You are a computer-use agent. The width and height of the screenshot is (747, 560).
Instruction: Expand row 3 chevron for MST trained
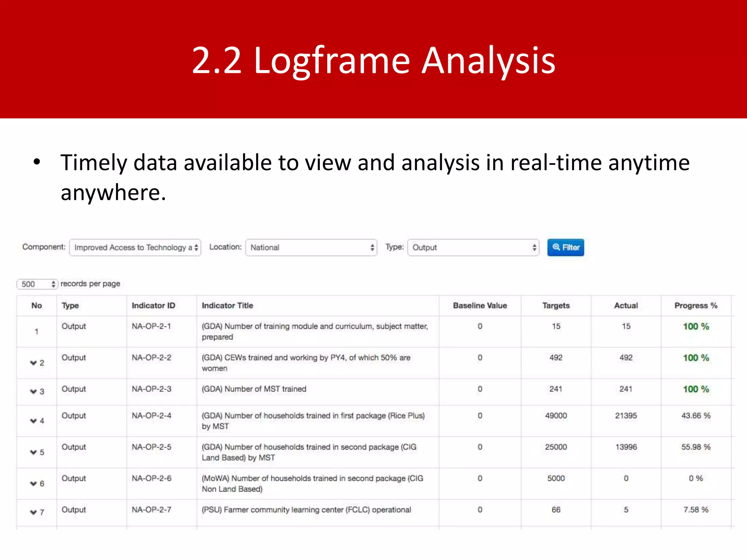pyautogui.click(x=34, y=391)
